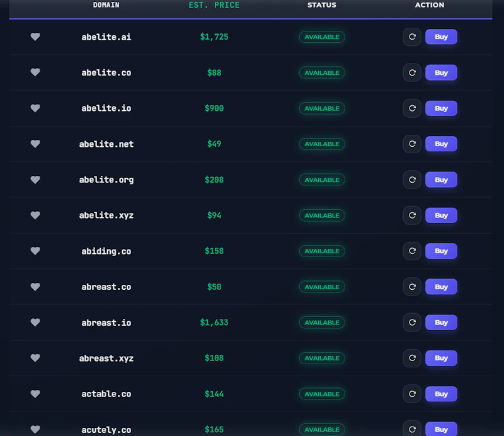Hit Buy on the actable.co row

coord(441,394)
